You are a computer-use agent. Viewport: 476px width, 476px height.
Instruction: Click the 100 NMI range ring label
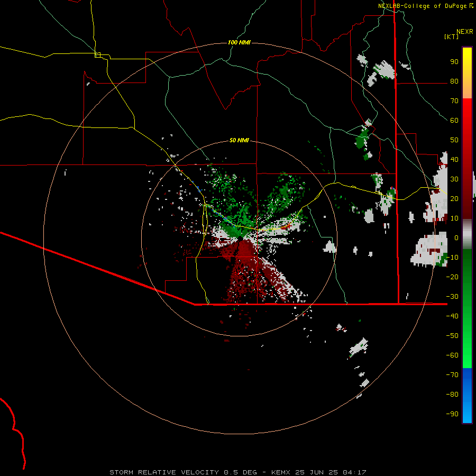239,42
